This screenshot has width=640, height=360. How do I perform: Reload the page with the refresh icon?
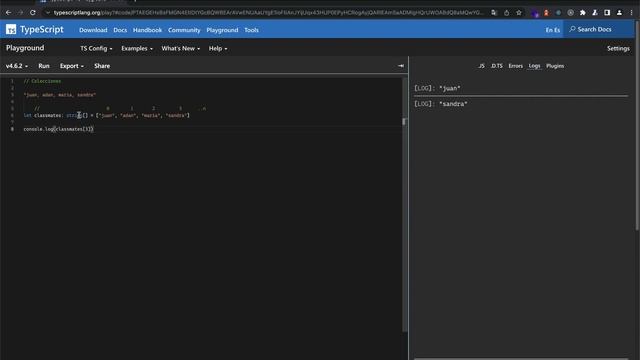click(x=33, y=13)
